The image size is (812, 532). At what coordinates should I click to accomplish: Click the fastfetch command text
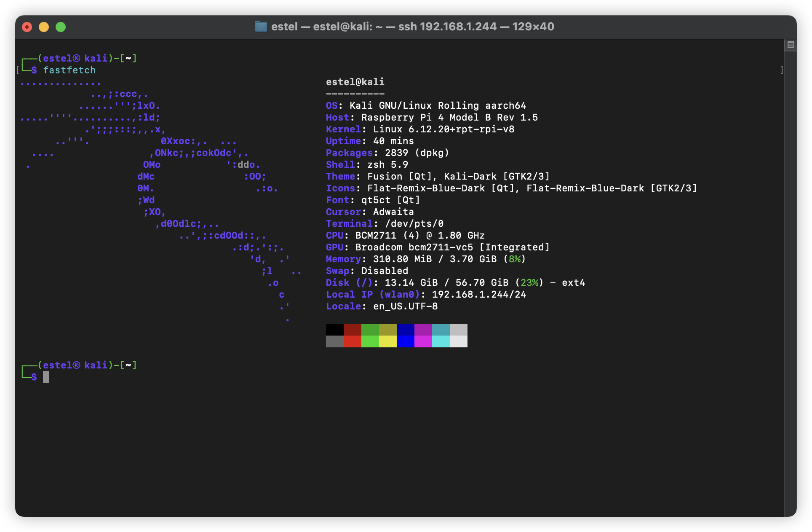click(69, 70)
